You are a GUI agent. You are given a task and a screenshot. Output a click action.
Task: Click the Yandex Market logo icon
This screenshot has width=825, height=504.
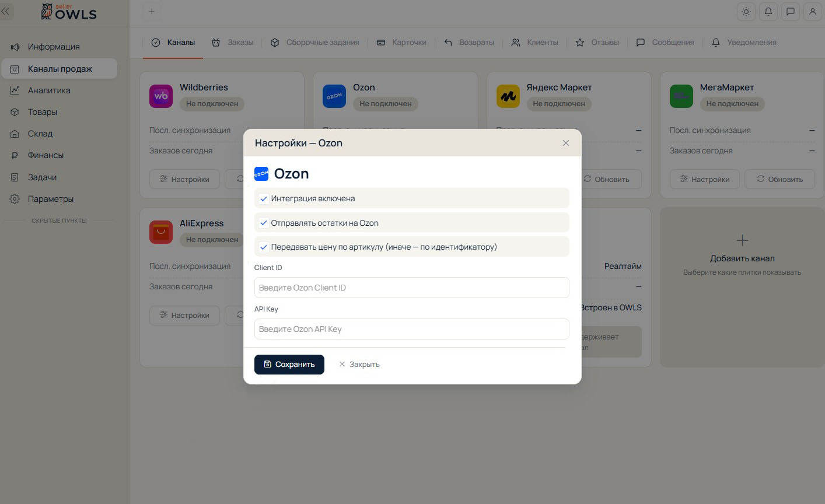pos(508,96)
